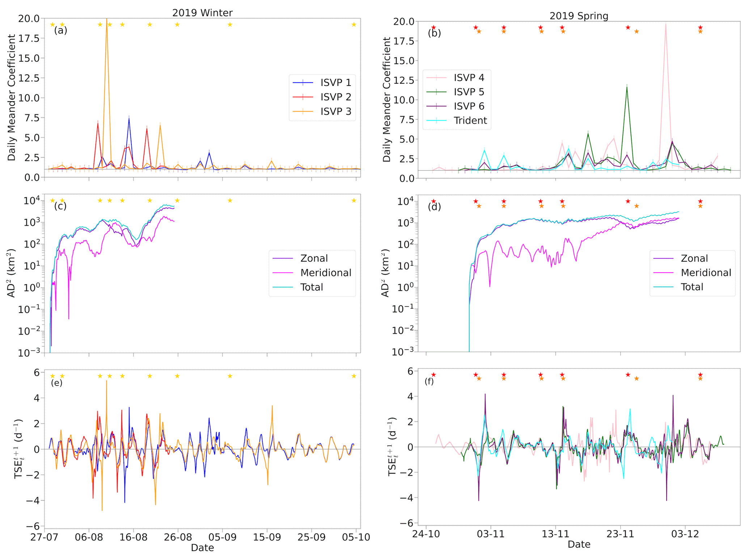Image resolution: width=748 pixels, height=560 pixels.
Task: Click Total in panel (d) legend
Action: 692,287
